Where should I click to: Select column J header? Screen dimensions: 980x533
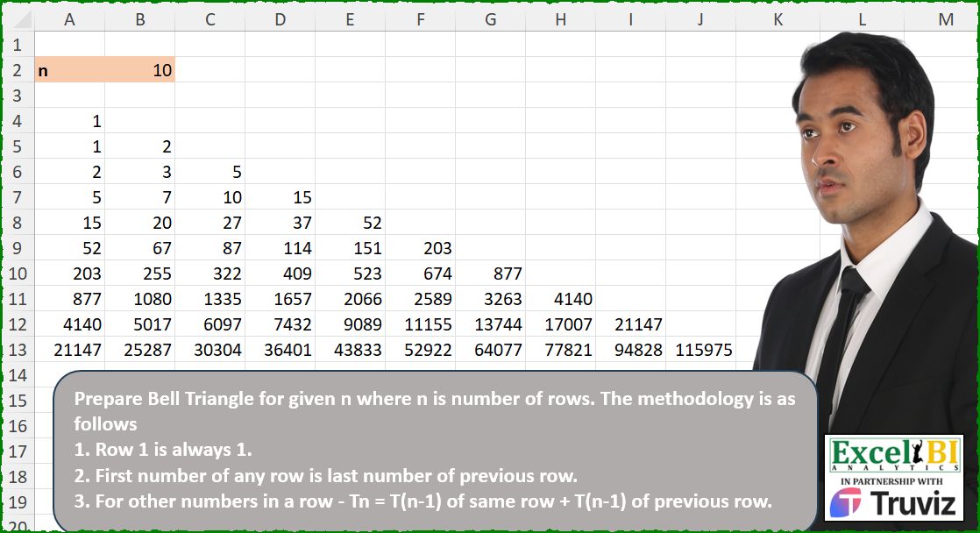point(700,19)
